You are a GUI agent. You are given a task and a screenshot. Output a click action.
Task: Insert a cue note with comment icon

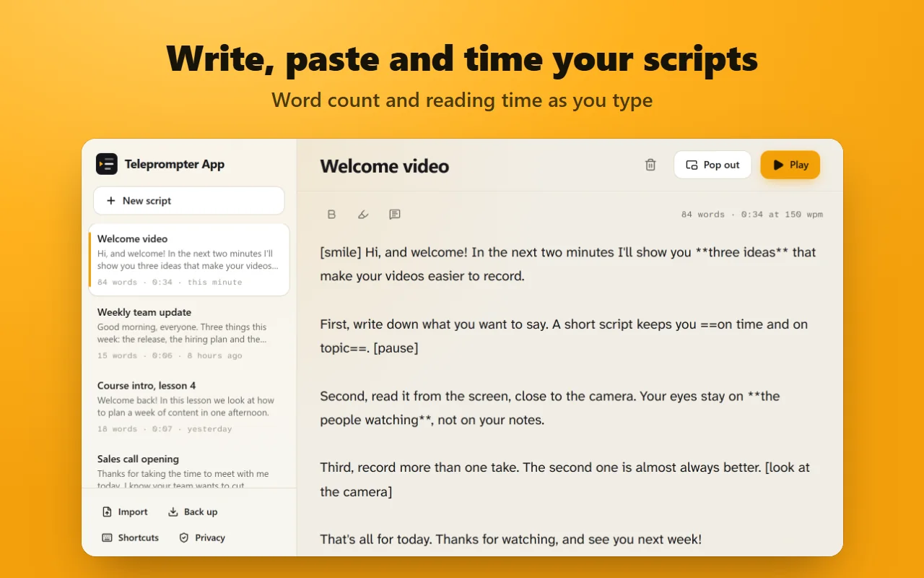pyautogui.click(x=395, y=215)
